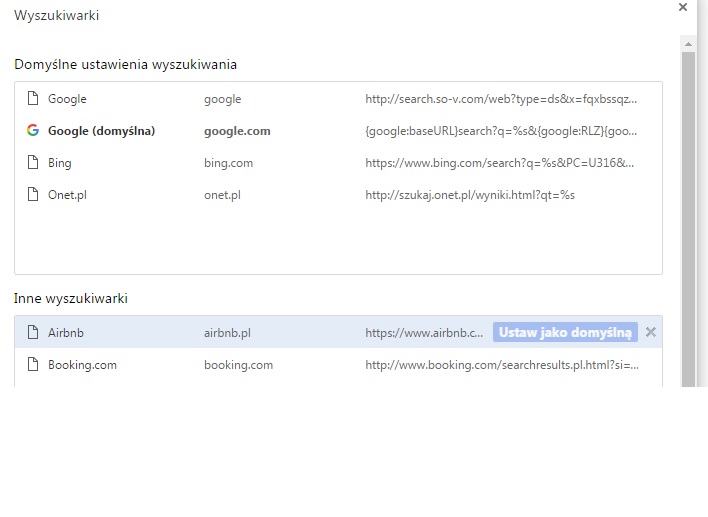Click the page icon next to Onet.pl

pyautogui.click(x=33, y=195)
